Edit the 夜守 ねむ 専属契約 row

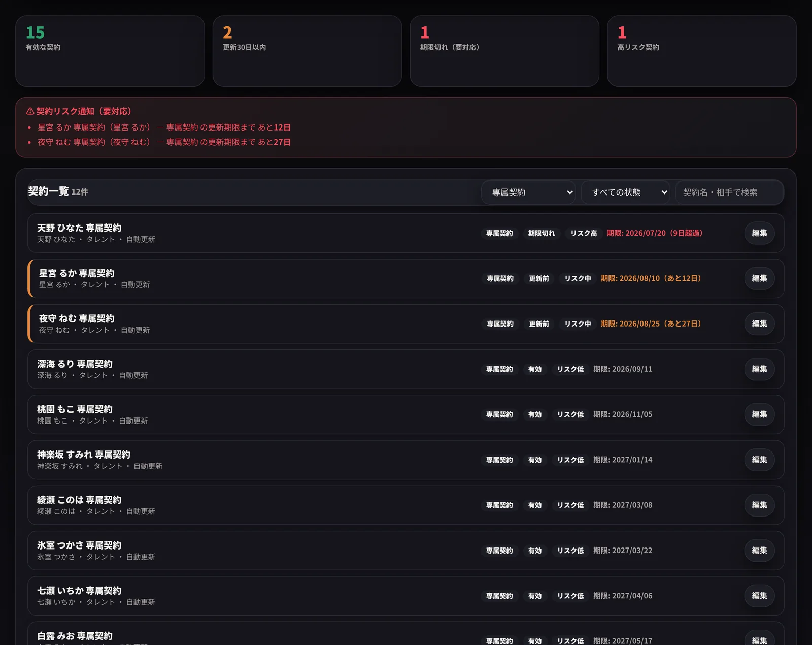759,324
